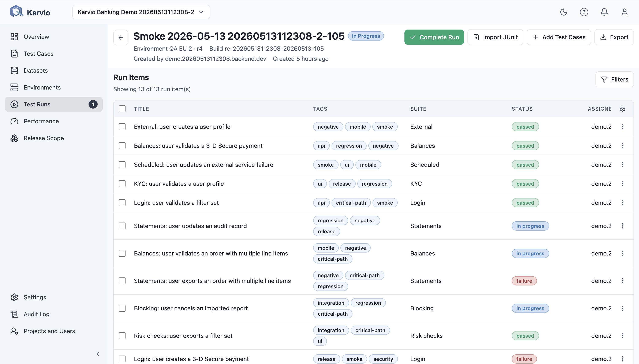Open row menu for KYC user profile item
639x364 pixels.
623,184
